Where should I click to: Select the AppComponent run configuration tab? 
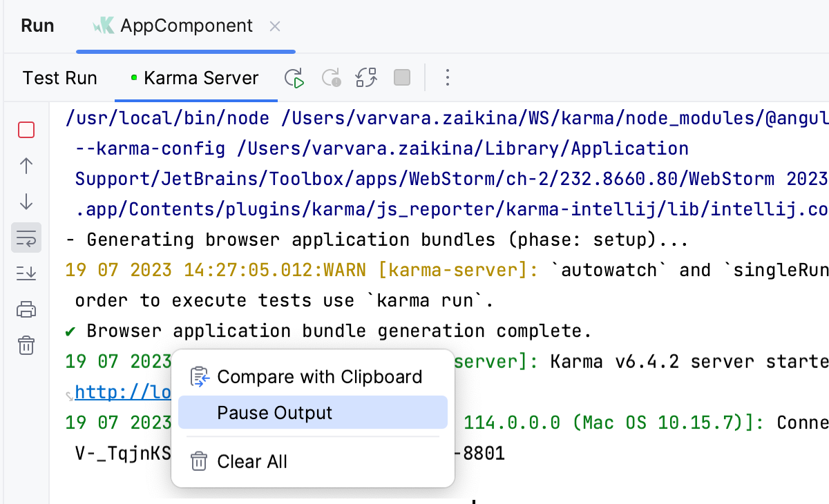186,26
